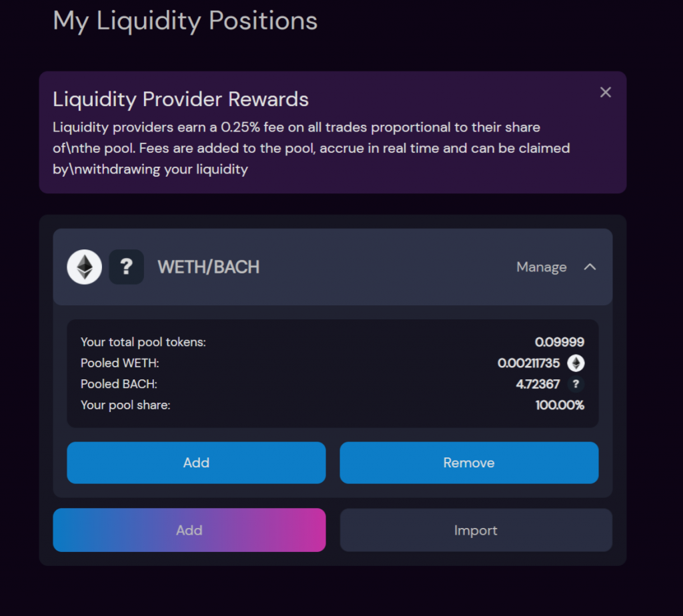Viewport: 683px width, 616px height.
Task: Click the Manage label
Action: (x=542, y=267)
